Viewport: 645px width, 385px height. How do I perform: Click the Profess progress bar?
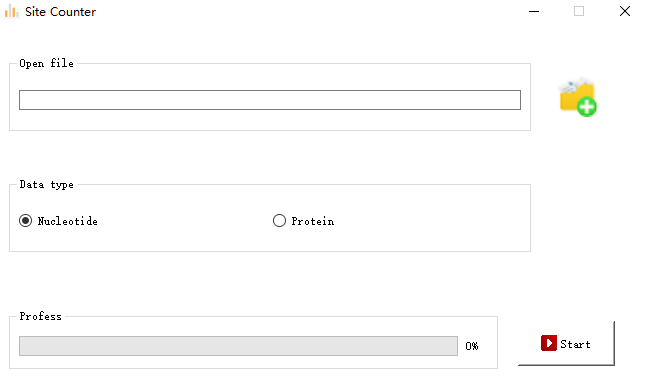238,346
